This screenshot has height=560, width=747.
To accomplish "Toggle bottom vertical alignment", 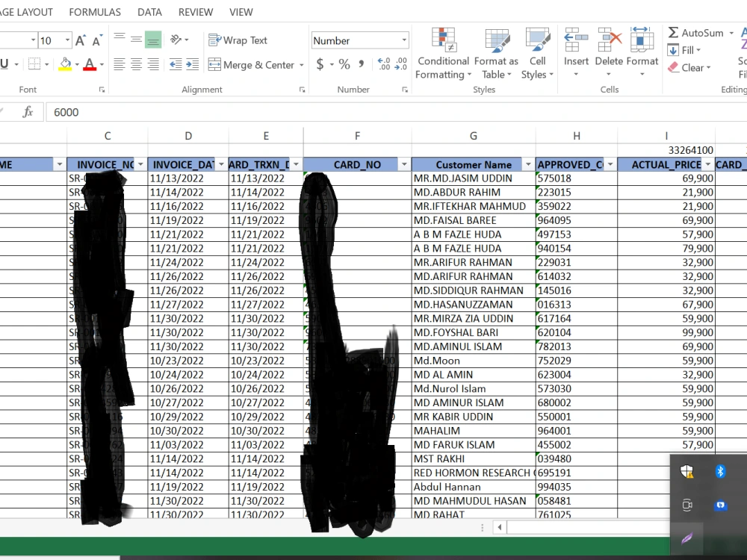I will (x=153, y=40).
